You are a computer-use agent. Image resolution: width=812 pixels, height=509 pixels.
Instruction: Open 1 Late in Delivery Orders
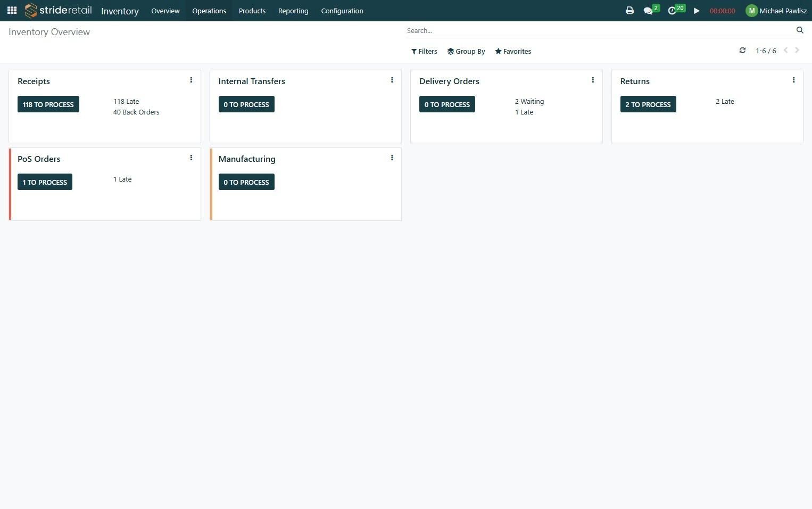pos(524,112)
